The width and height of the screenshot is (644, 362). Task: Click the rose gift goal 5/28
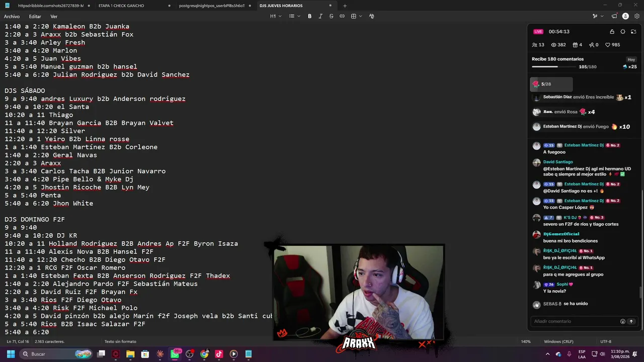(x=552, y=84)
